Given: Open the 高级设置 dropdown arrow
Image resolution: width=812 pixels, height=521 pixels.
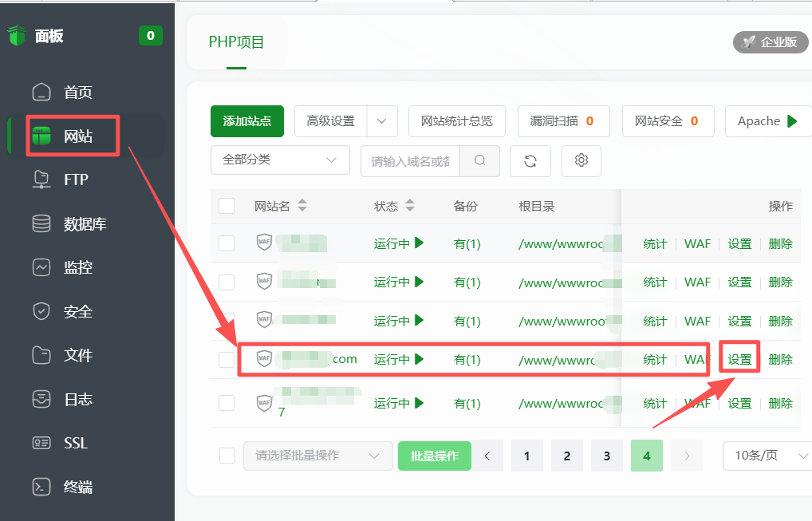Looking at the screenshot, I should point(381,121).
